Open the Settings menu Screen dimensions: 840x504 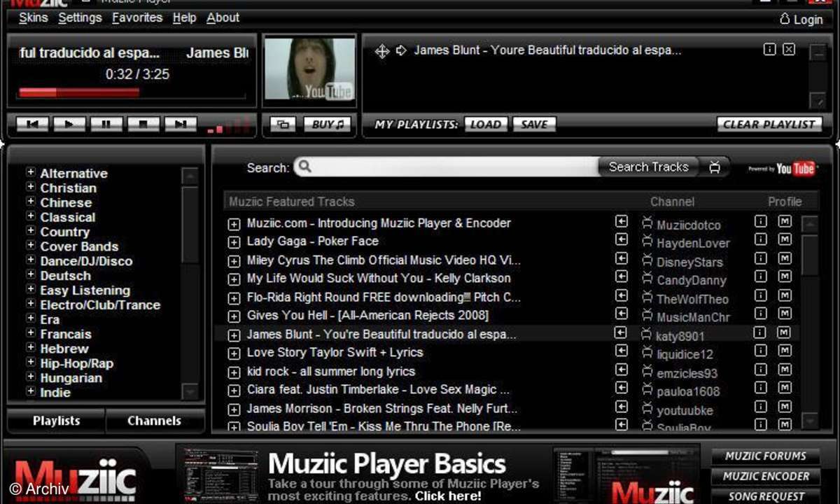pos(80,17)
